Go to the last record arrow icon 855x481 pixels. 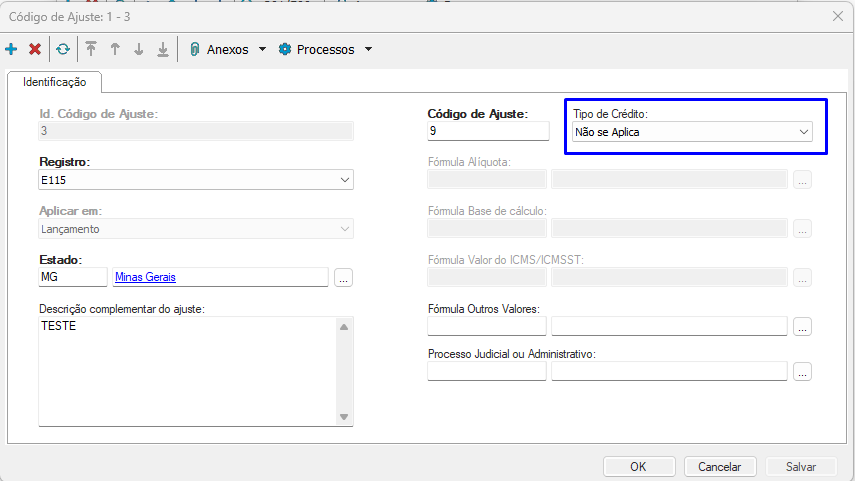point(163,49)
